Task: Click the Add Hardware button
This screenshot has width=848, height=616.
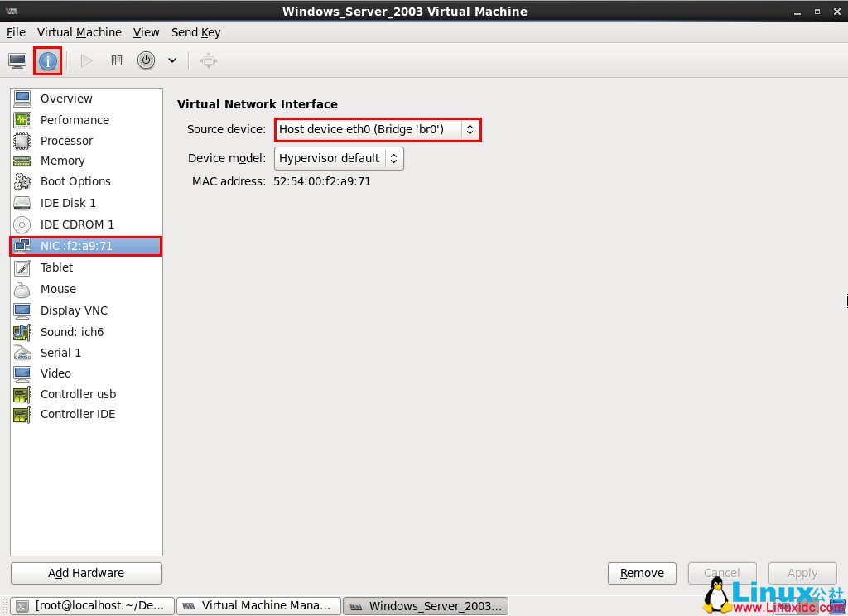Action: click(x=86, y=573)
